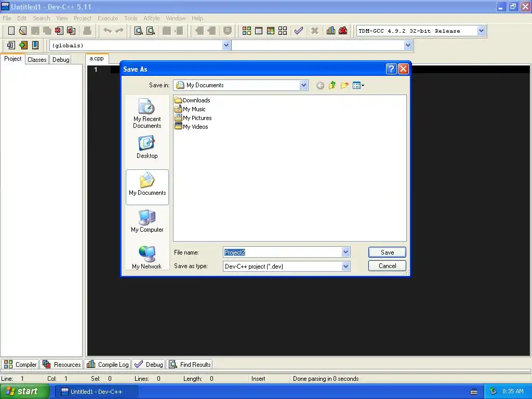Open the Compiler bottom tab
This screenshot has height=399, width=532.
(x=20, y=364)
